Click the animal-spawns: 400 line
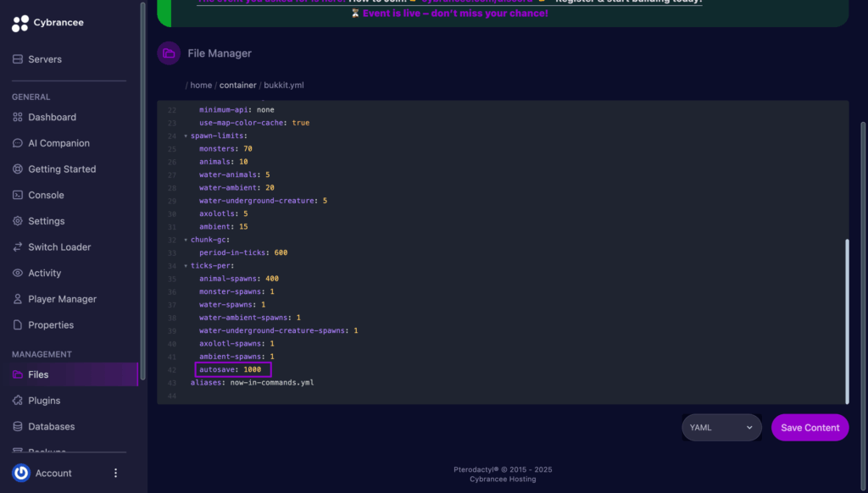 click(x=238, y=279)
